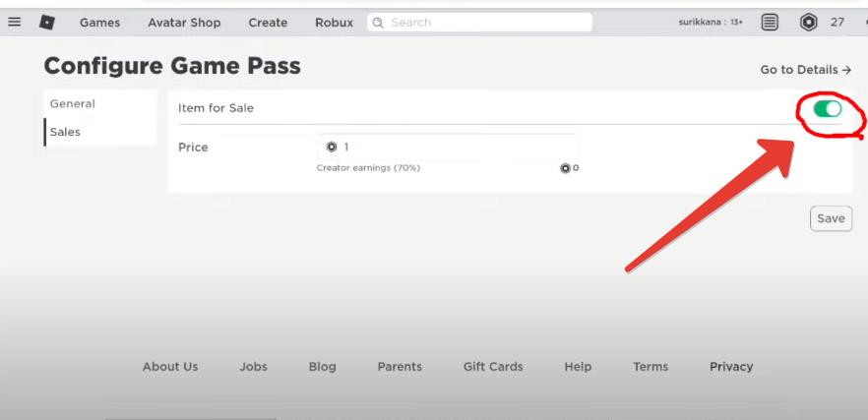Switch to the General tab
Image resolution: width=868 pixels, height=420 pixels.
pyautogui.click(x=73, y=104)
